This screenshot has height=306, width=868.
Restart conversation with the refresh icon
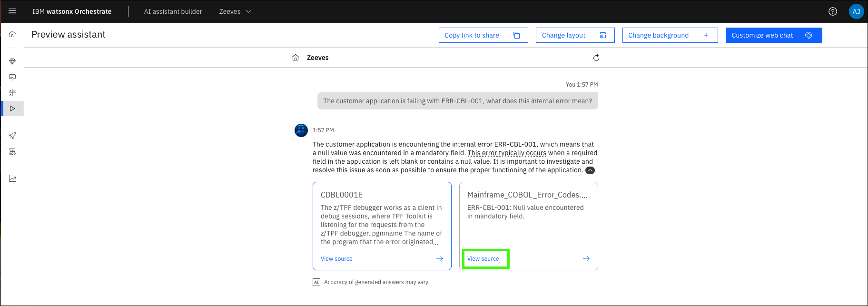(596, 58)
